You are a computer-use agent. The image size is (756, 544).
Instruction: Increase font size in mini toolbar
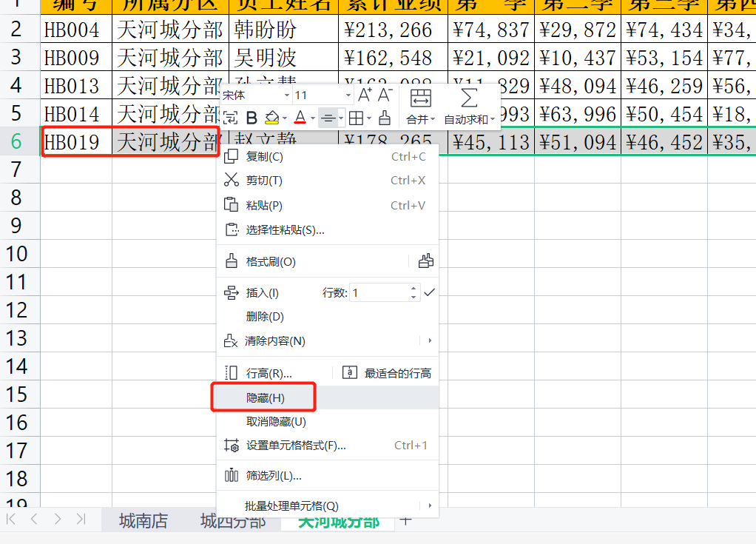pos(365,95)
